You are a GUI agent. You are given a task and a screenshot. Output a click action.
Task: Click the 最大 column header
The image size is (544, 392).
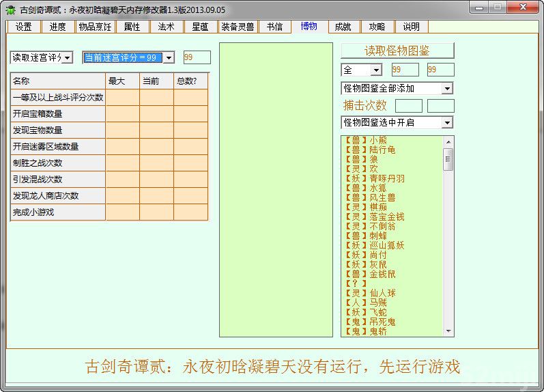(x=123, y=81)
